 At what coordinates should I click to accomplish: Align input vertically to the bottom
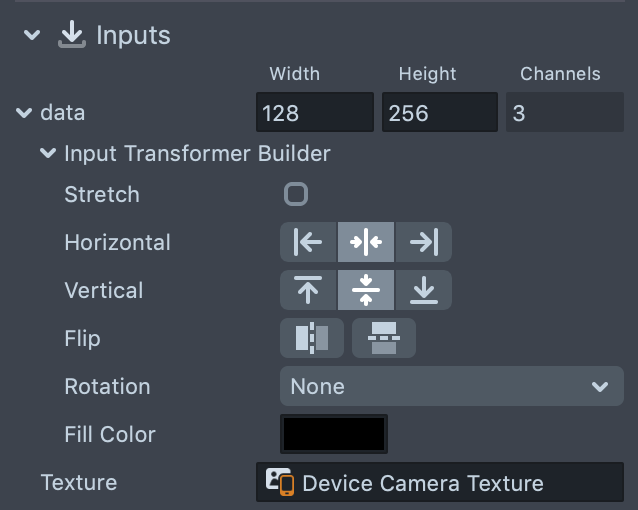point(424,290)
